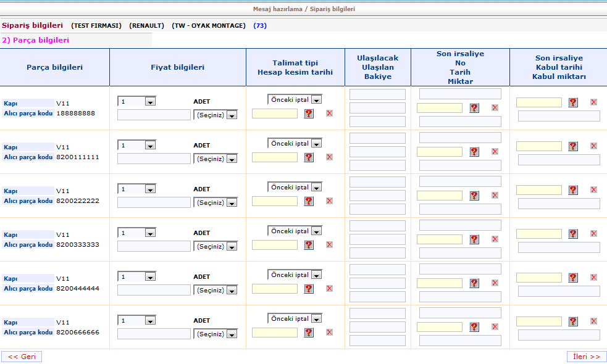The width and height of the screenshot is (607, 364).
Task: Clear the Son irsaliye Tarih for part 8200222222
Action: click(x=495, y=196)
